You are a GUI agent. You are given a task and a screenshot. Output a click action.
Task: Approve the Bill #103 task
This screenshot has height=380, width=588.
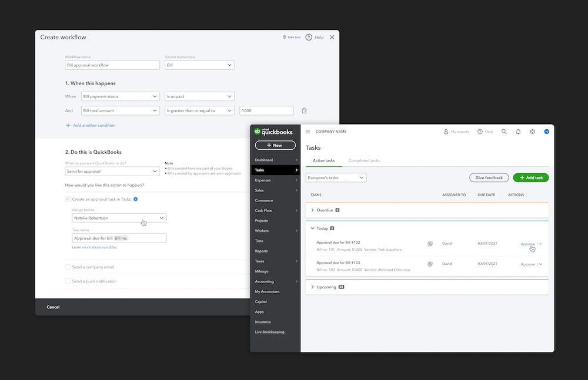pos(527,264)
